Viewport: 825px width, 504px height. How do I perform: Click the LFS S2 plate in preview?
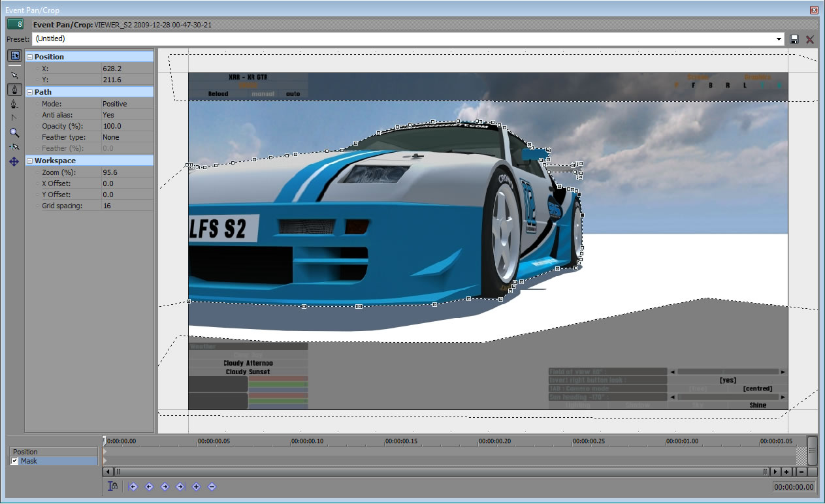[x=222, y=229]
